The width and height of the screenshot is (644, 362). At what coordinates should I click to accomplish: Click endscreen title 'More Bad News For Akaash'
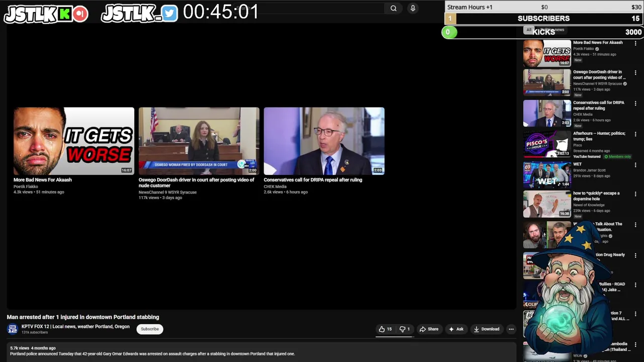43,180
